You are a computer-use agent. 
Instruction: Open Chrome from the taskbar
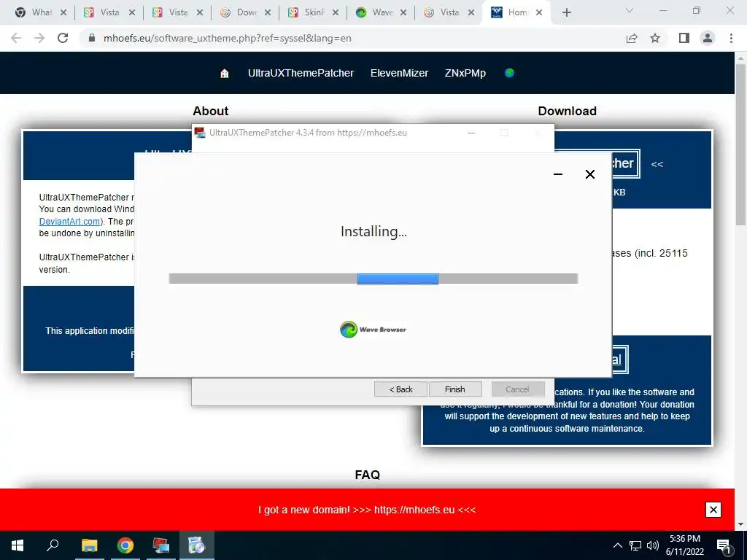tap(125, 545)
